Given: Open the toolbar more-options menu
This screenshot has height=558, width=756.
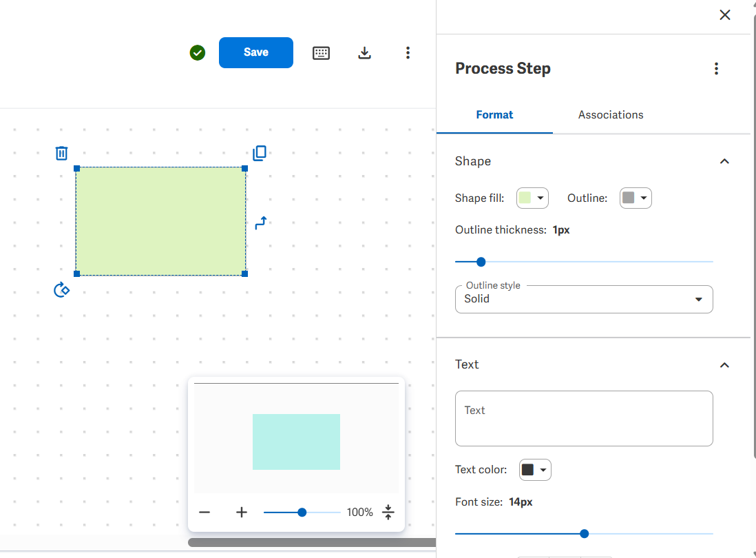Looking at the screenshot, I should coord(408,52).
